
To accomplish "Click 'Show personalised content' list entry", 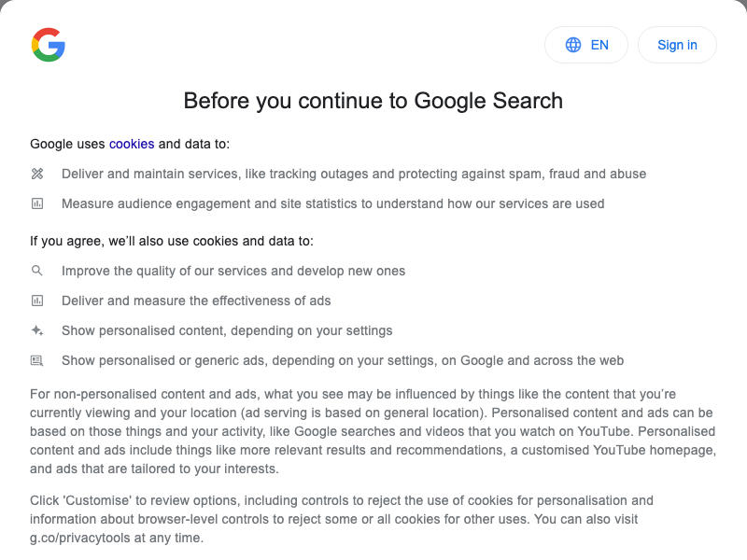I will click(x=227, y=330).
